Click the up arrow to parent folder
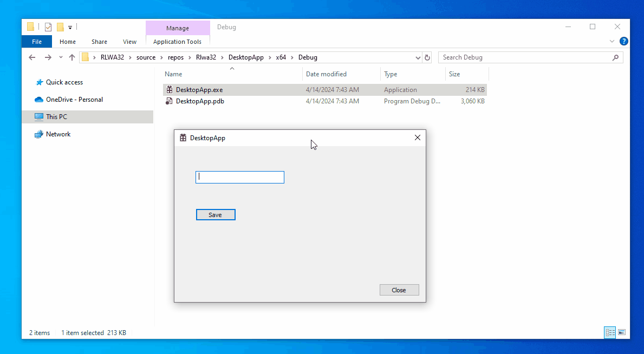This screenshot has width=644, height=354. tap(72, 57)
